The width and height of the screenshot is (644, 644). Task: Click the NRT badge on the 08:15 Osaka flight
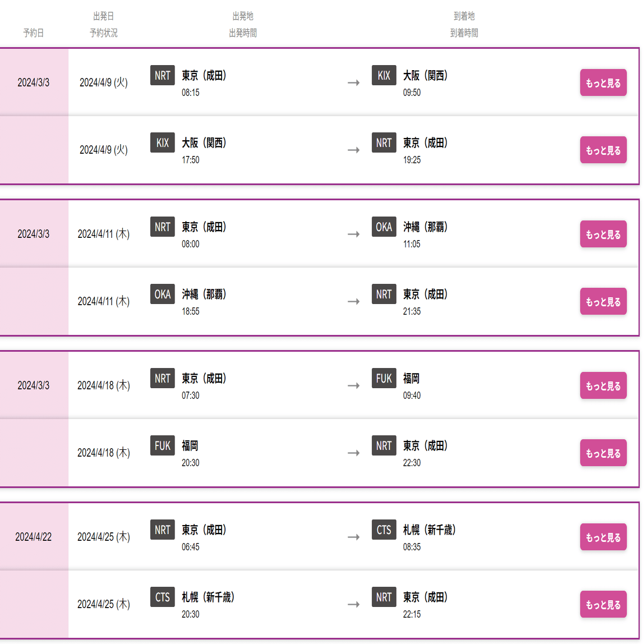coord(162,75)
